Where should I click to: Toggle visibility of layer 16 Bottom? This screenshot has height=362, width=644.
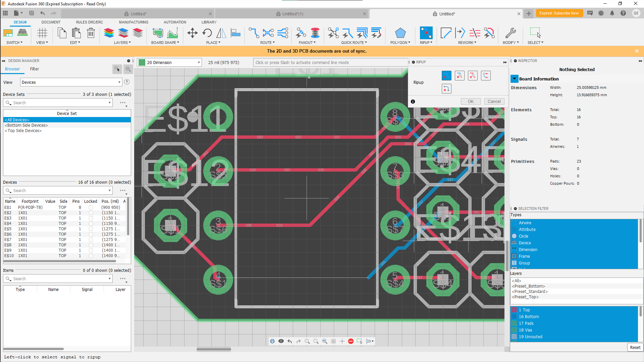tap(514, 316)
